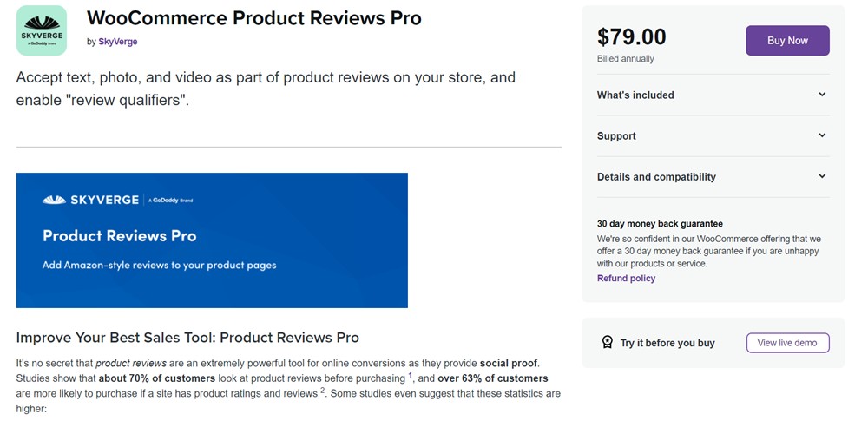This screenshot has width=868, height=421.
Task: Click the 'Improve Your Best Sales Tool' heading
Action: (x=187, y=338)
